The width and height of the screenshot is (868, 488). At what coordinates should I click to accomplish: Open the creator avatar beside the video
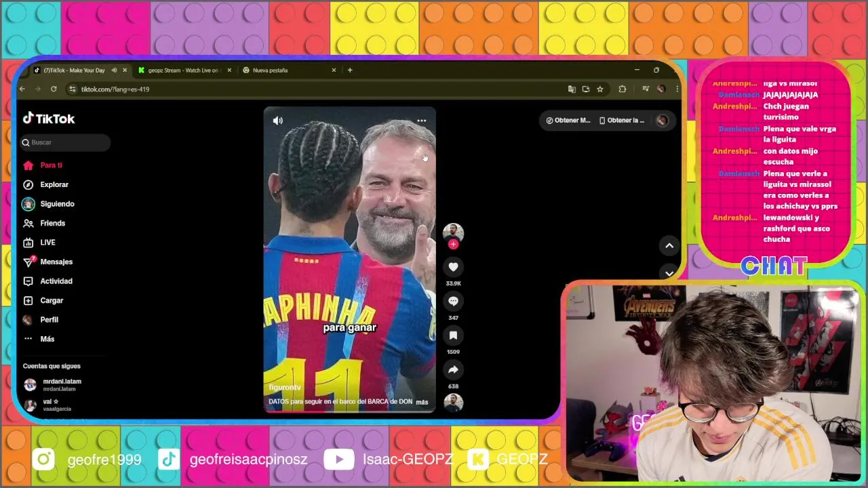[x=453, y=233]
